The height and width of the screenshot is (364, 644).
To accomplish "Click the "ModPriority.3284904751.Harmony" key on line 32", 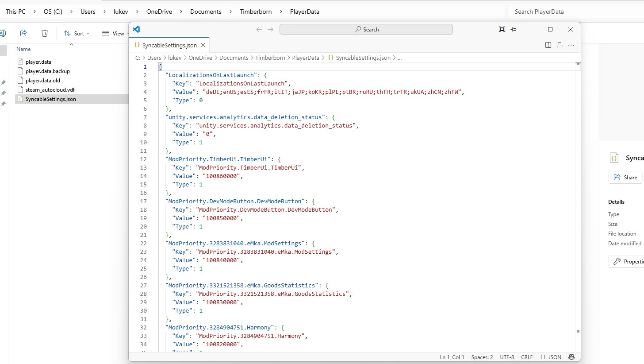I will pos(220,327).
